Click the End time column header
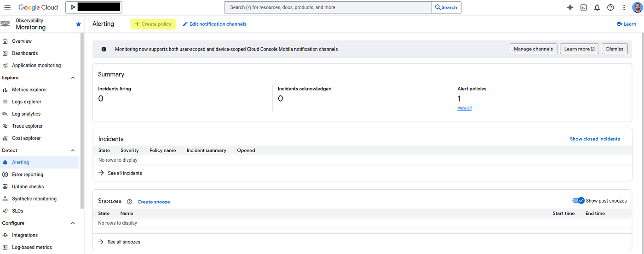The image size is (644, 254). click(595, 213)
